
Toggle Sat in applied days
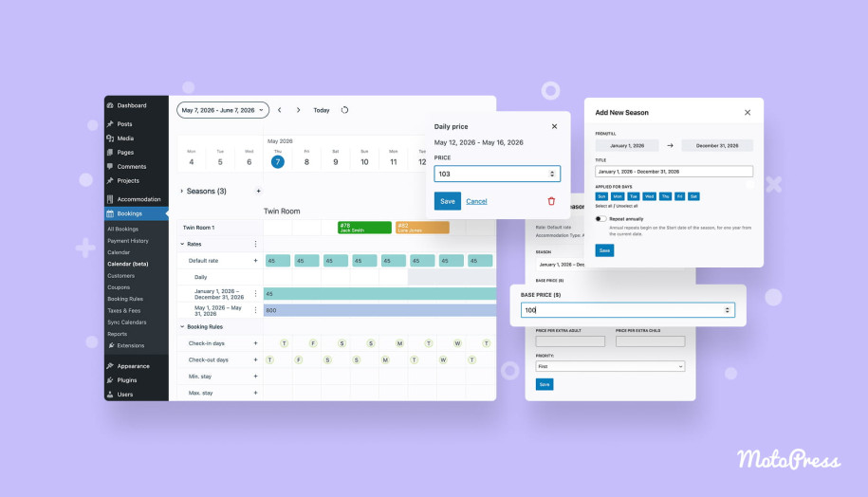pos(693,196)
